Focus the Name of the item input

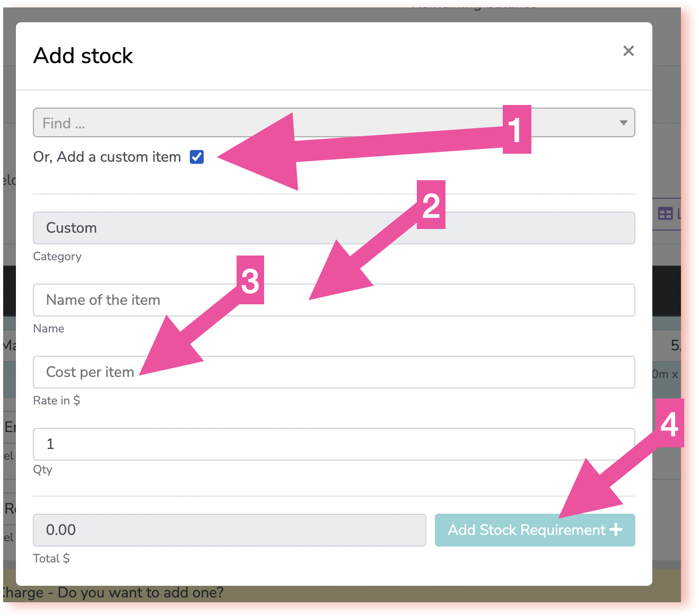(x=334, y=300)
